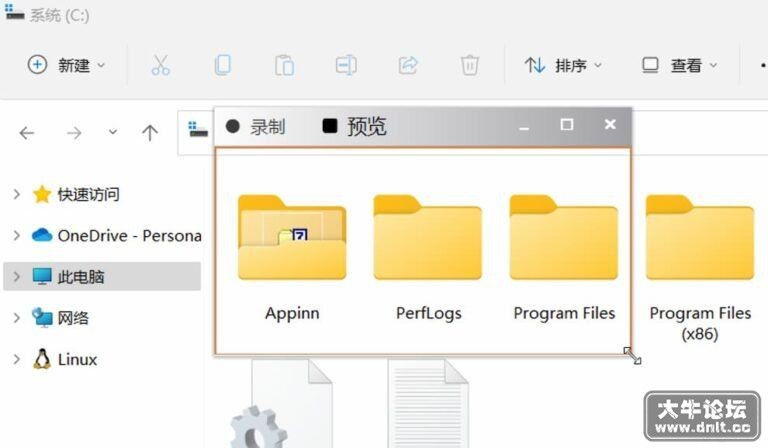Select the Appinn folder icon
Image resolution: width=768 pixels, height=448 pixels.
292,237
